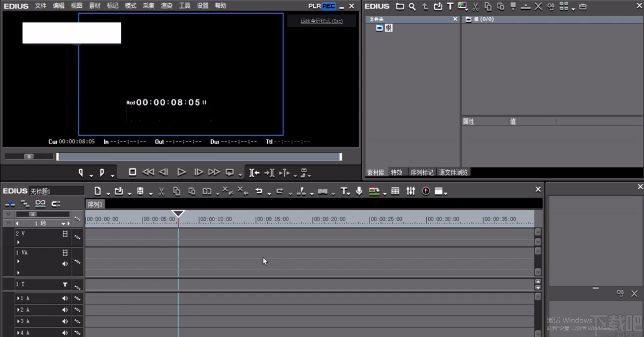
Task: Expand the 2 V track details
Action: (18, 242)
